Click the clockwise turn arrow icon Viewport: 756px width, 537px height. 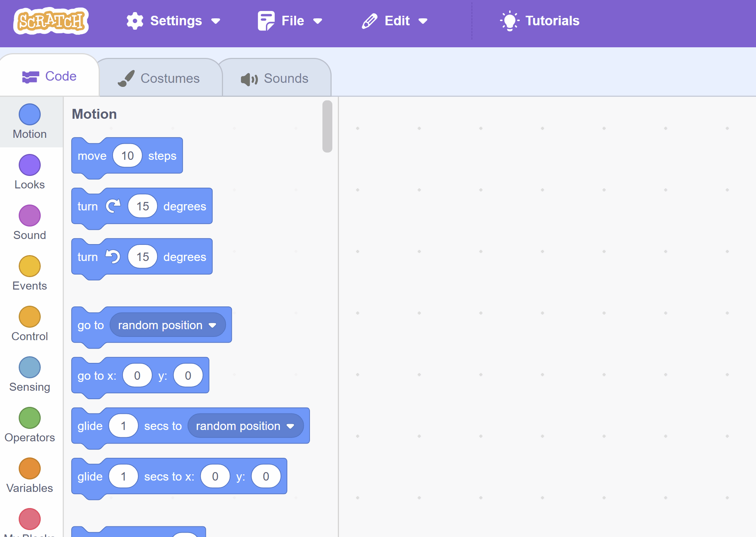(113, 206)
